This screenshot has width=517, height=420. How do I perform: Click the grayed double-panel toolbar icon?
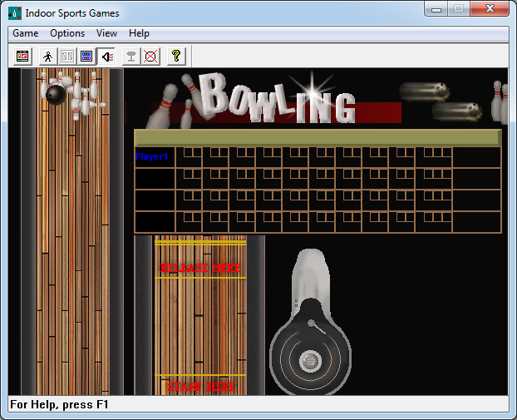point(66,56)
